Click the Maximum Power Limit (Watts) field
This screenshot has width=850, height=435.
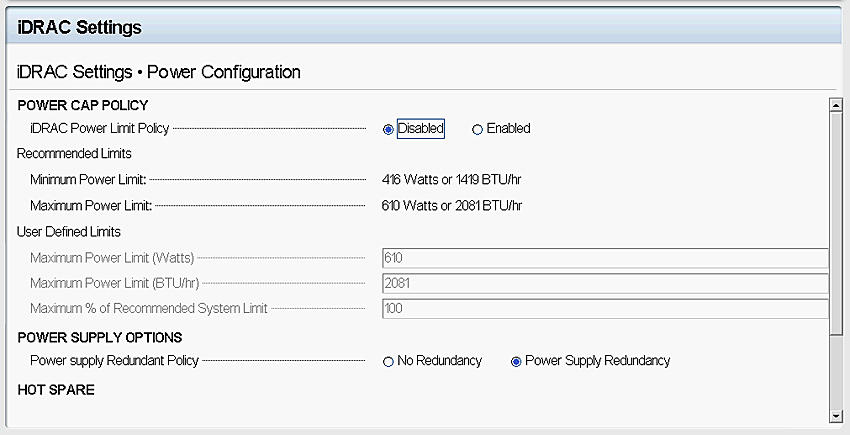tap(605, 258)
